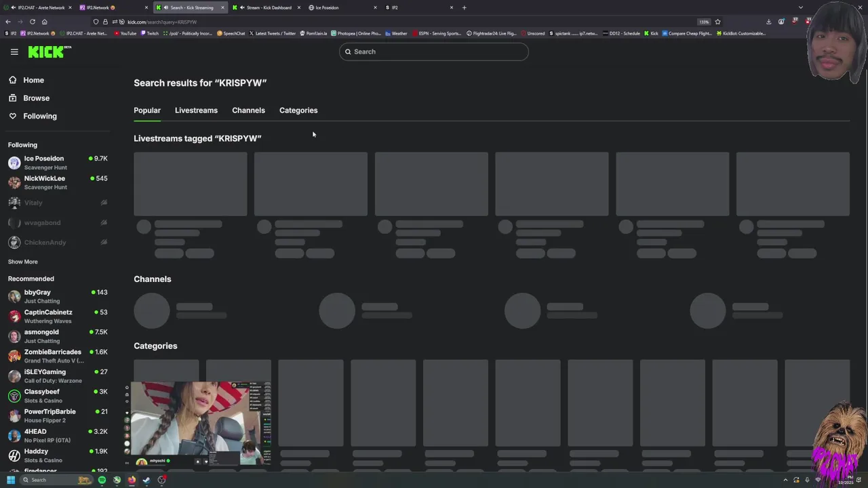Click the magnifier icon in Kick search

point(348,52)
